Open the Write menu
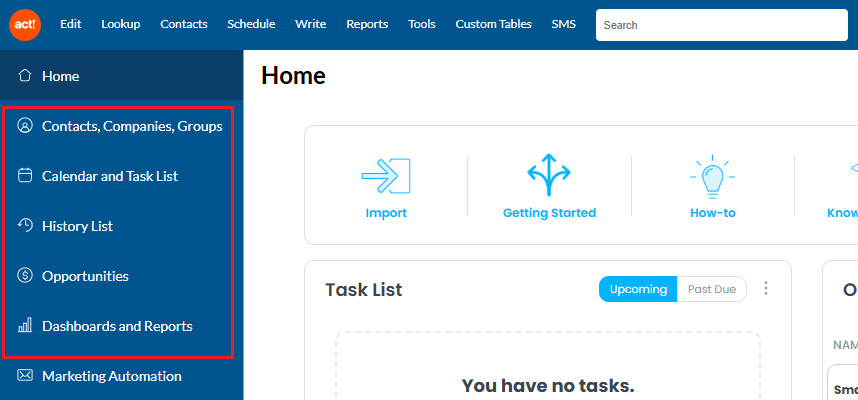 (x=310, y=24)
